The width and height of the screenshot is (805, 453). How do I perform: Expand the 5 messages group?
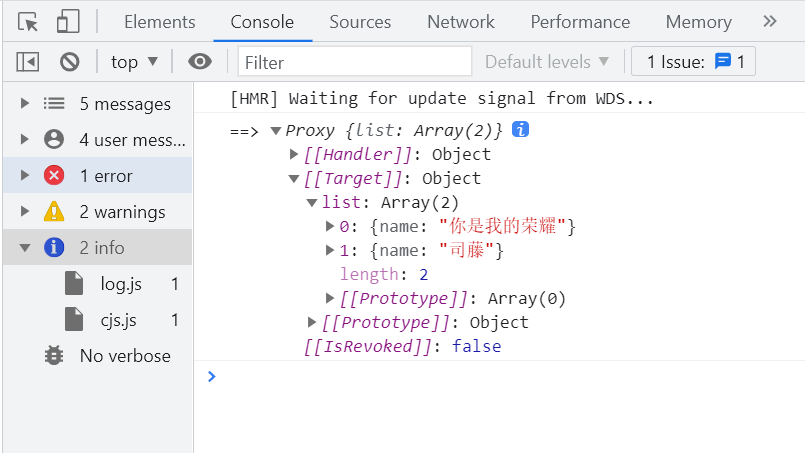coord(24,104)
